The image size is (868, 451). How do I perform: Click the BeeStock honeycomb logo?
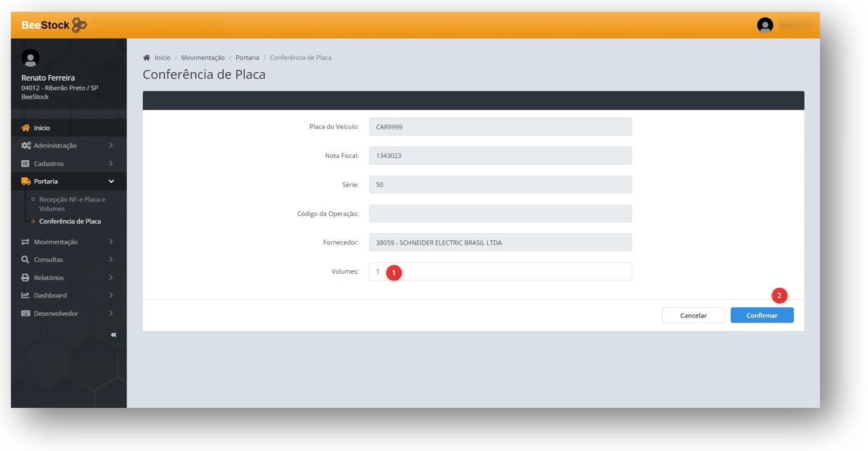point(79,25)
